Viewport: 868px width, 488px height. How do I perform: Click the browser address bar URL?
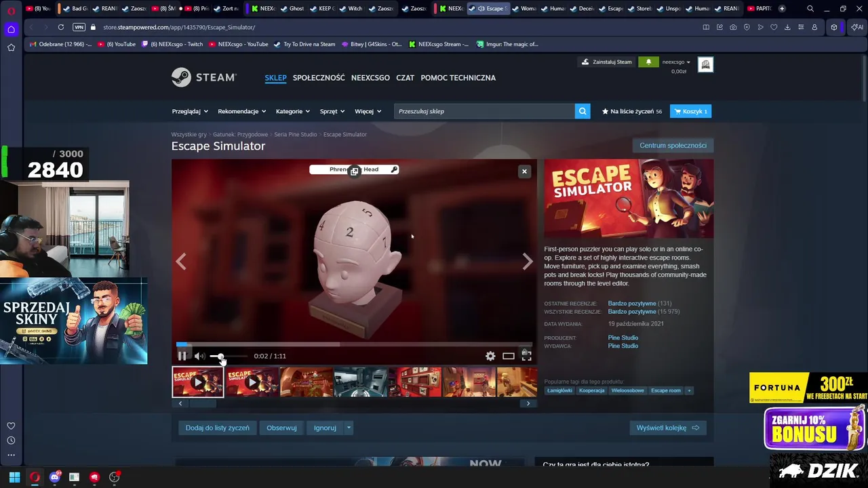[179, 27]
